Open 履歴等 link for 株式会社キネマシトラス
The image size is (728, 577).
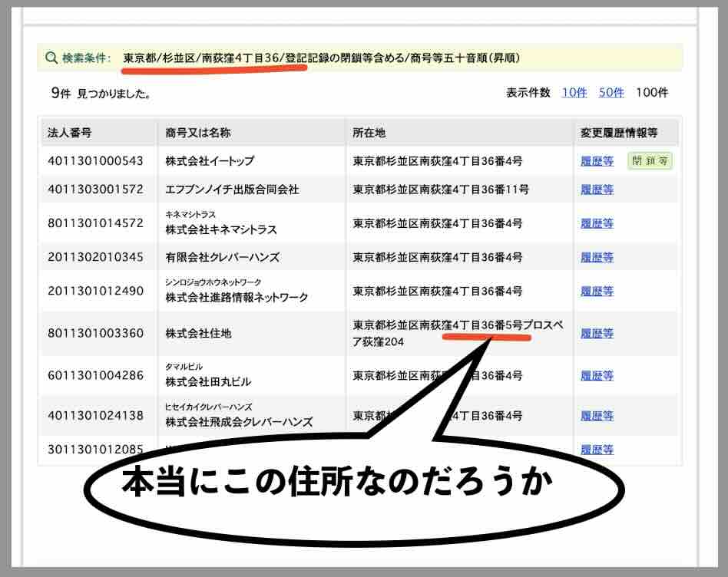[597, 223]
